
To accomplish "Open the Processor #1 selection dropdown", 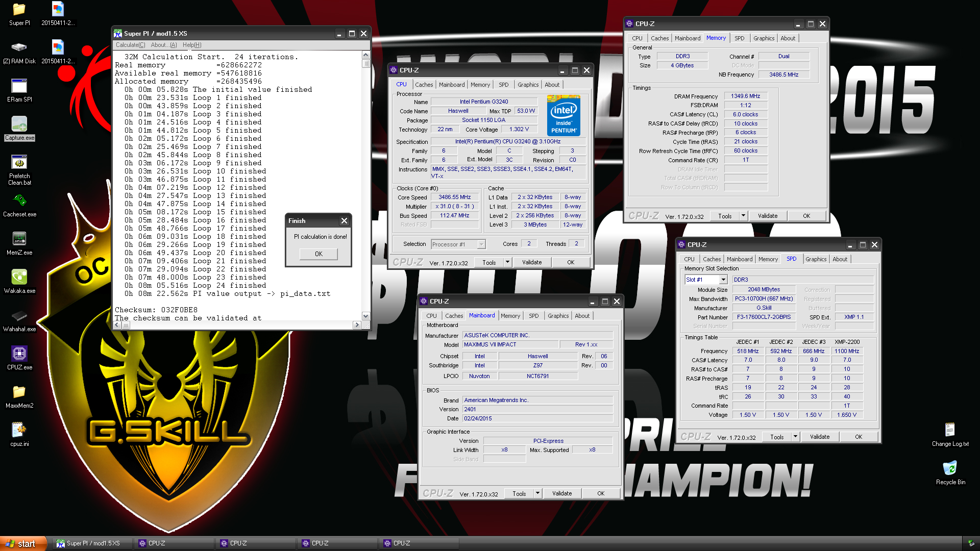I will 481,244.
